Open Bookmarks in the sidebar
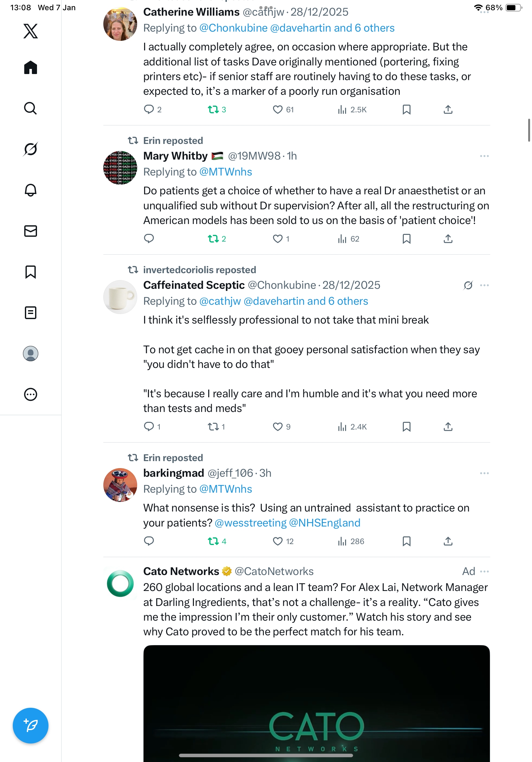532x762 pixels. coord(31,272)
